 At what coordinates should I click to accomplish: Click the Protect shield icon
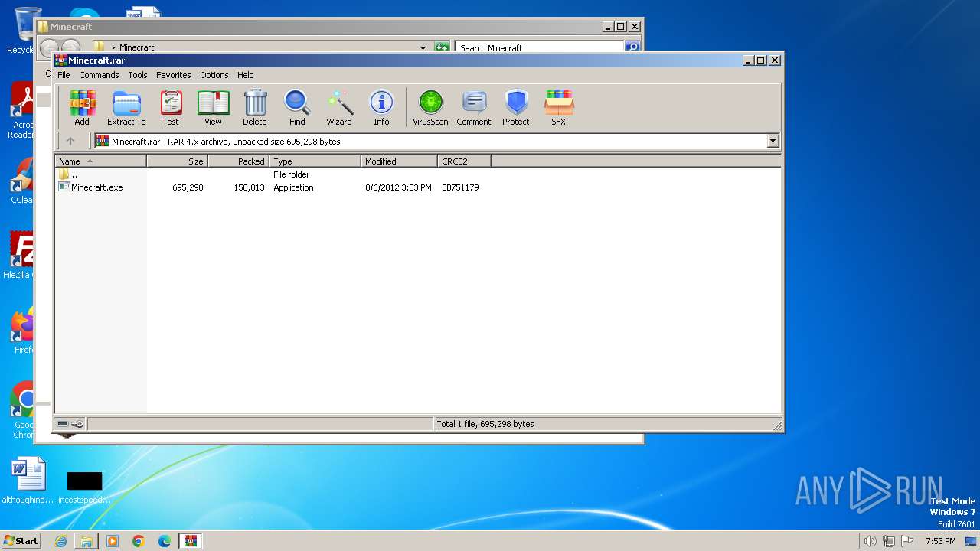pos(516,108)
